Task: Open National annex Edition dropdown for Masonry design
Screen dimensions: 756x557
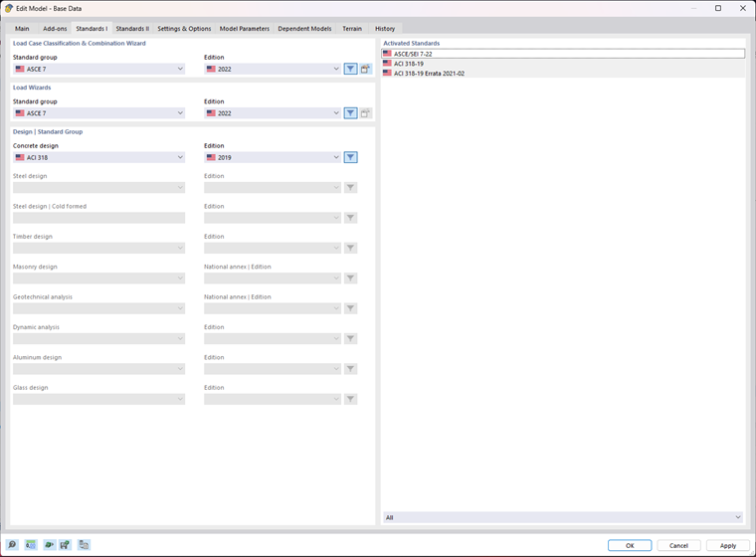Action: pos(273,278)
